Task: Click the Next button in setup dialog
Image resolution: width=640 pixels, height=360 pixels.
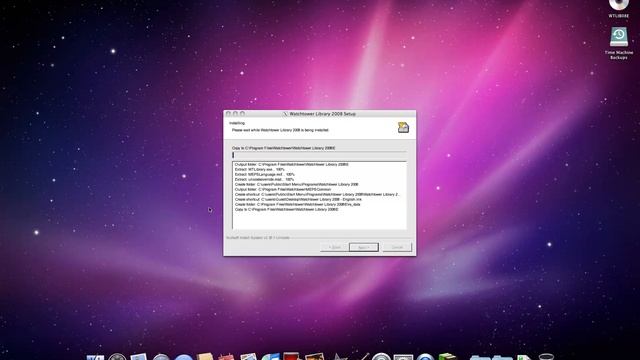Action: pos(364,247)
